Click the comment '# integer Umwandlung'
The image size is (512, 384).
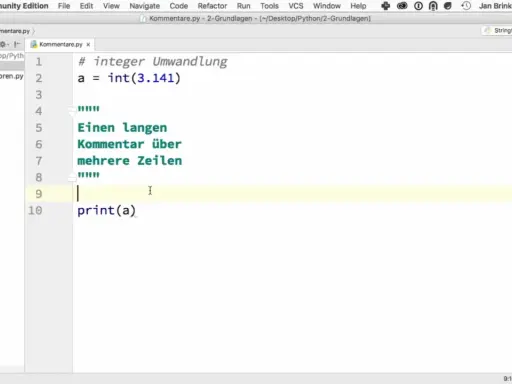point(153,62)
